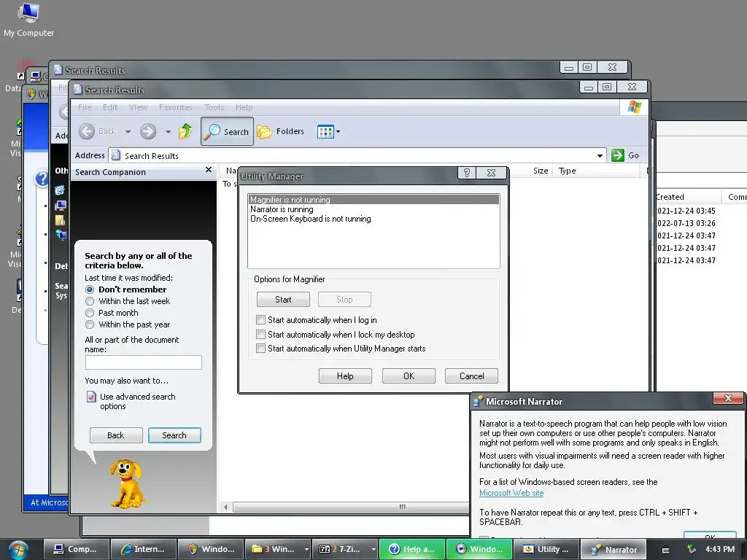Click OK in Utility Manager
The height and width of the screenshot is (560, 747).
point(409,376)
